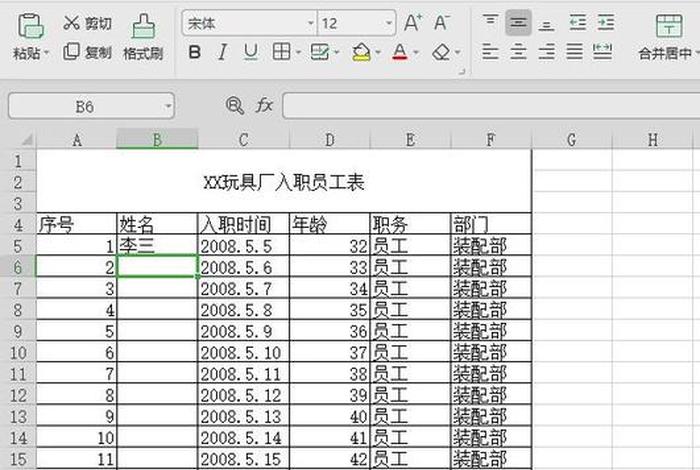The image size is (700, 470).
Task: Apply the red font color
Action: point(400,52)
